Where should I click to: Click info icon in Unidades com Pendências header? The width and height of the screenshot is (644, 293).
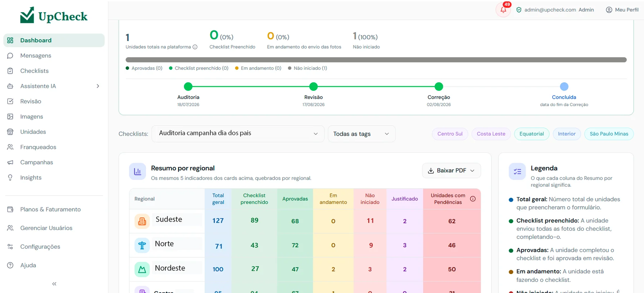473,199
